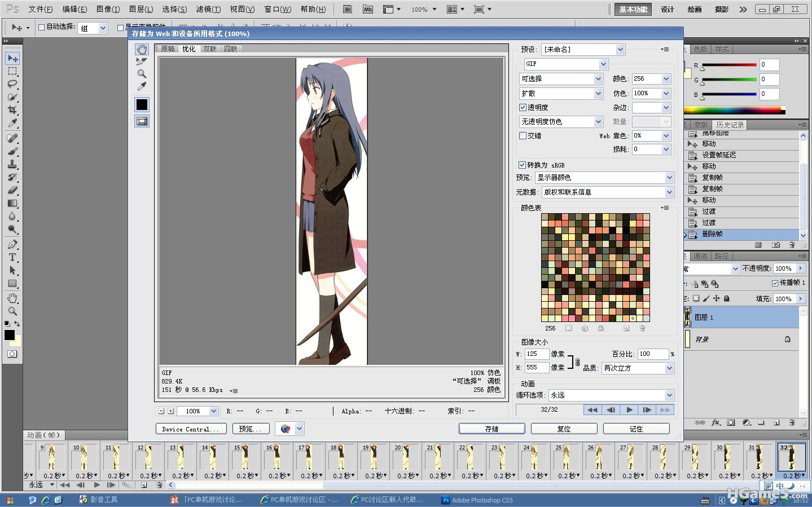Select the Rectangular Marquee tool in main toolbox
This screenshot has height=507, width=812.
pos(12,72)
